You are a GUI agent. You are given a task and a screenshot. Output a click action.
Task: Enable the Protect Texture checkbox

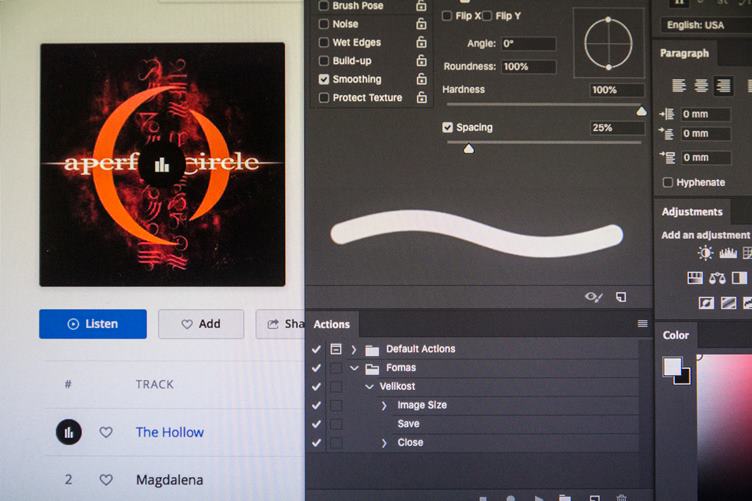click(324, 97)
